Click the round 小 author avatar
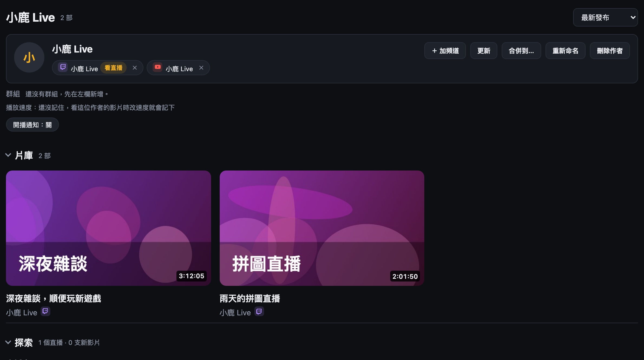Image resolution: width=644 pixels, height=360 pixels. (x=29, y=57)
